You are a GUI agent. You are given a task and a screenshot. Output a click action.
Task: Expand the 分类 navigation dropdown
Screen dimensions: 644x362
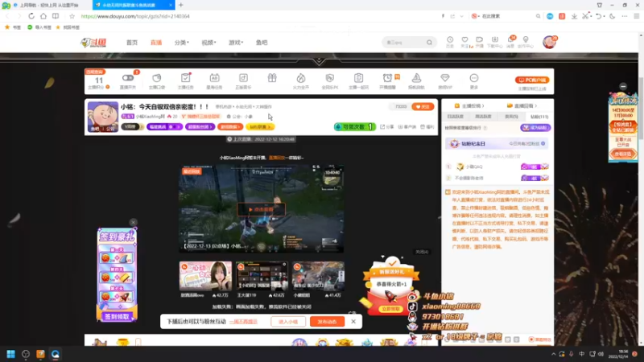(182, 43)
